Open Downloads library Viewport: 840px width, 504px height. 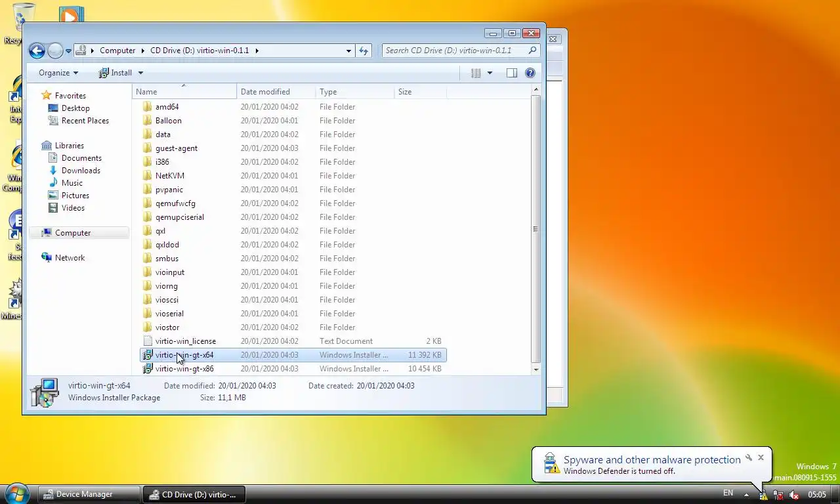click(x=81, y=171)
